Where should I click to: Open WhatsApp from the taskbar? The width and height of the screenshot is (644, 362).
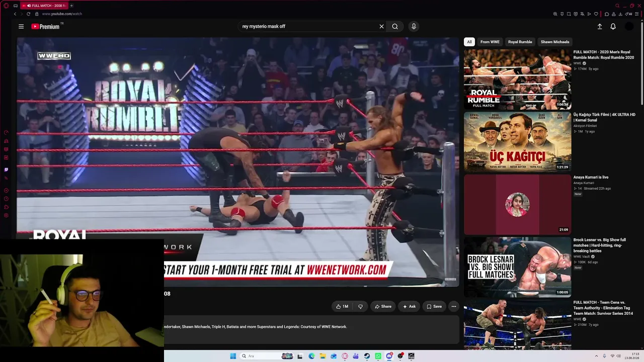(x=378, y=356)
